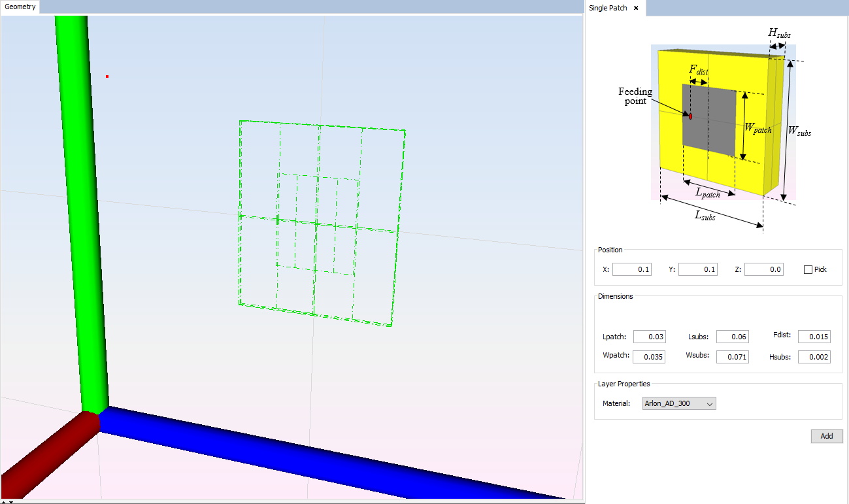
Task: Open the Material dropdown
Action: 679,403
